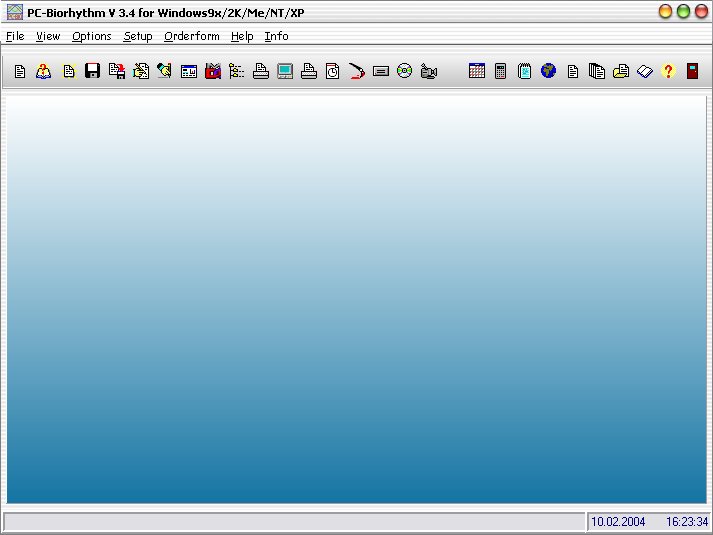Open the Orderform menu
Screen dimensions: 713x535
(x=191, y=36)
